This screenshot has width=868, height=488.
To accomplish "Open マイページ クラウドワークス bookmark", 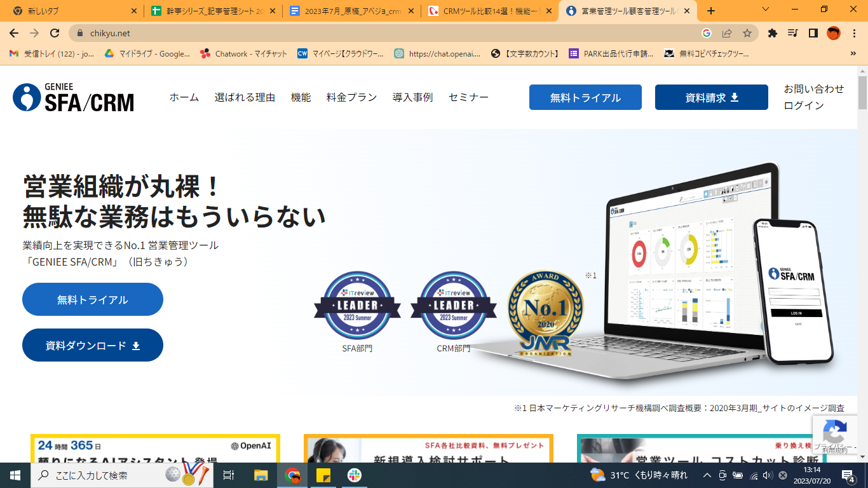I will click(341, 54).
